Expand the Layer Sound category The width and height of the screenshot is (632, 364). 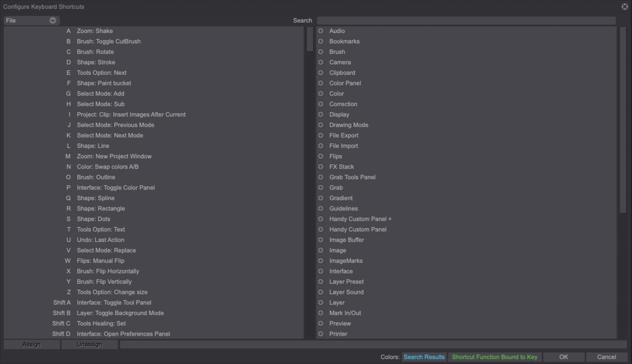point(321,292)
